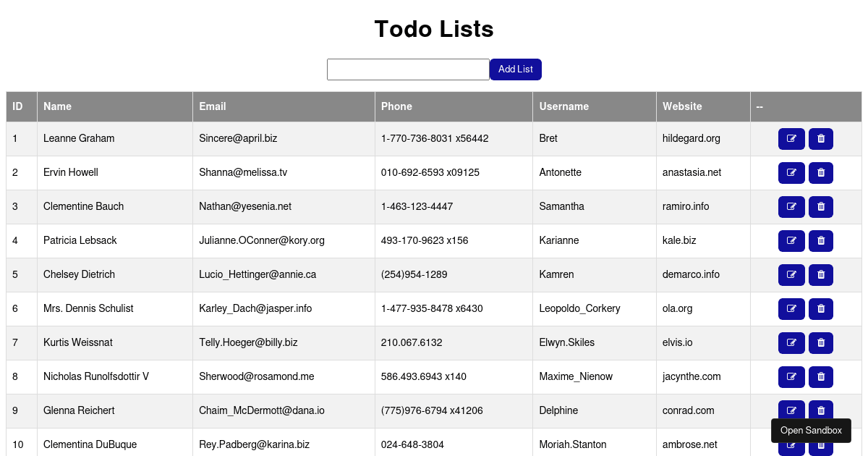The image size is (868, 456).
Task: Delete Chelsey Dietrich's entry
Action: coord(821,275)
